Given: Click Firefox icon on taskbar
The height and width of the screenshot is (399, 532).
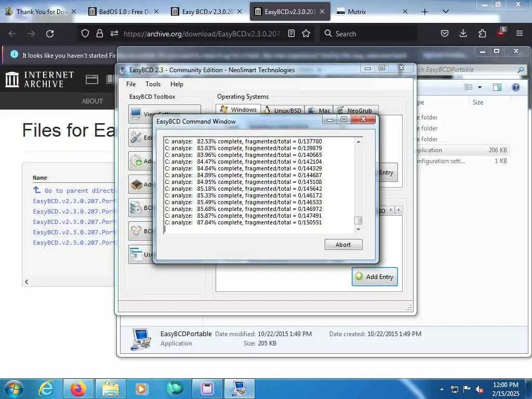Looking at the screenshot, I should [78, 389].
